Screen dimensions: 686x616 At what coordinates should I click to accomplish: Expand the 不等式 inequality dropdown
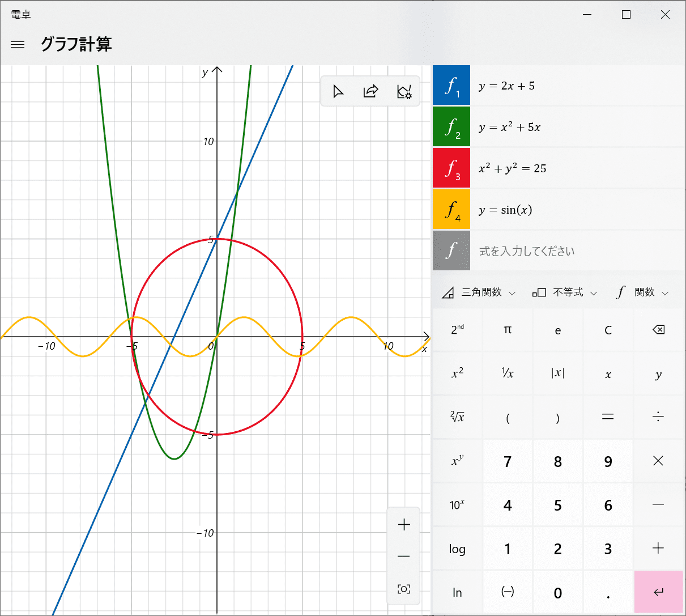565,292
